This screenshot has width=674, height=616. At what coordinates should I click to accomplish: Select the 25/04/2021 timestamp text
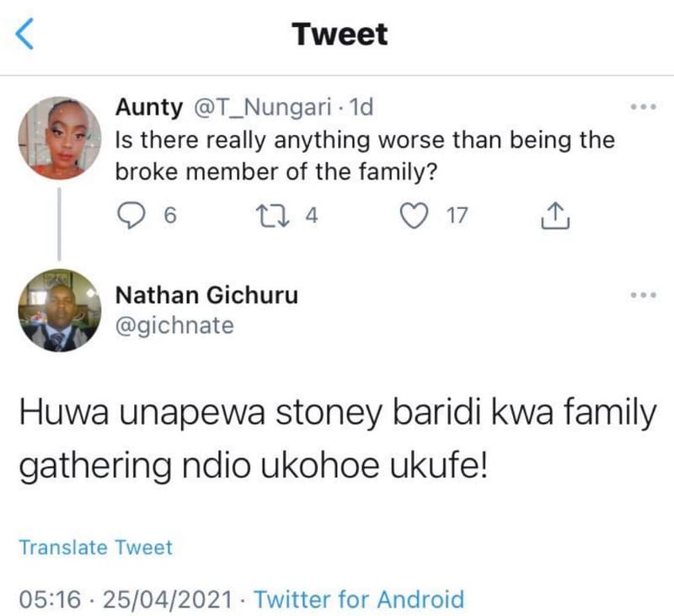tap(165, 599)
